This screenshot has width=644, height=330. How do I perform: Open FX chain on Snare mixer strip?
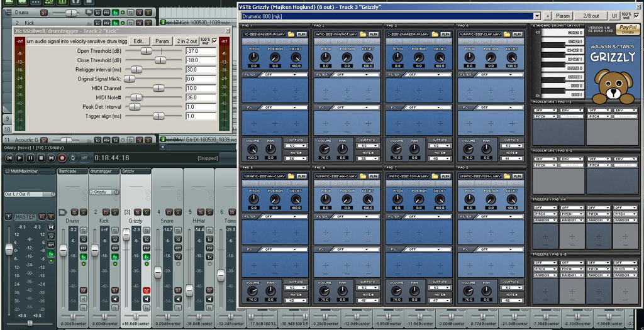click(178, 257)
